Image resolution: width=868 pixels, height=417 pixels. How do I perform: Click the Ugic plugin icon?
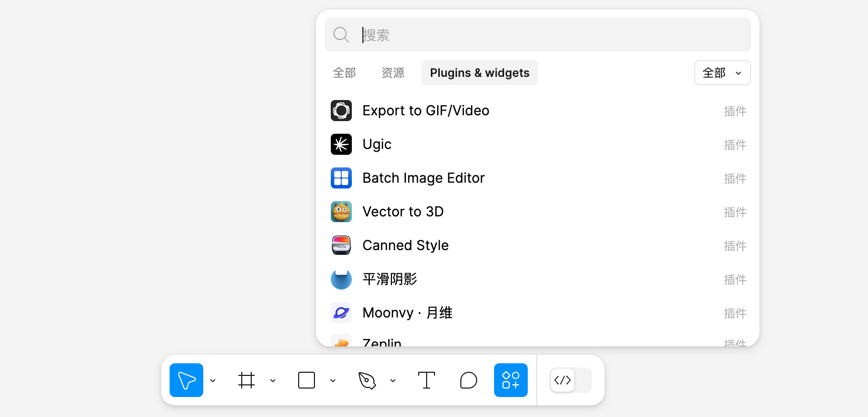coord(341,144)
